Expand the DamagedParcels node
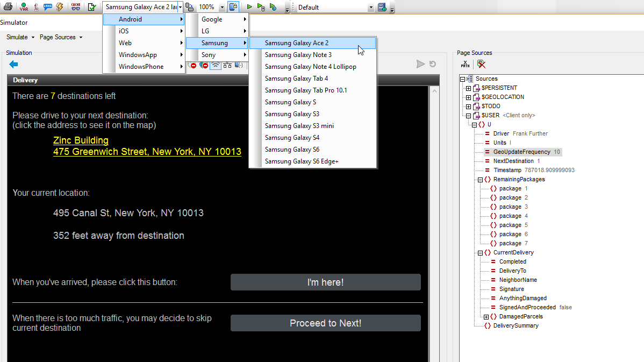This screenshot has height=362, width=644. (486, 317)
